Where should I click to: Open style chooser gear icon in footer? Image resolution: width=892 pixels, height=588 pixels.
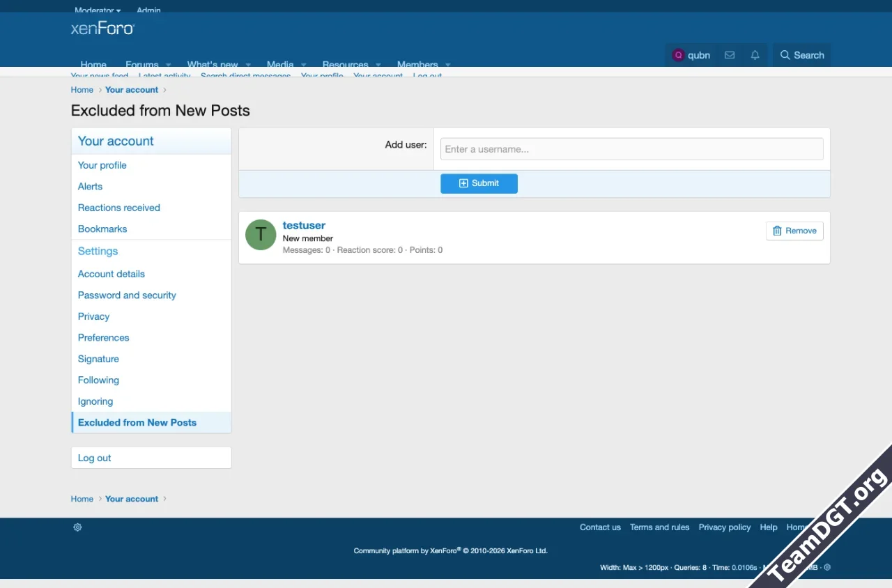coord(77,527)
